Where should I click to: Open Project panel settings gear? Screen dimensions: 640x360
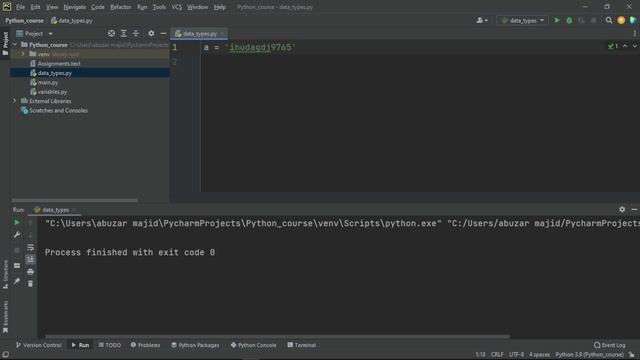[151, 33]
